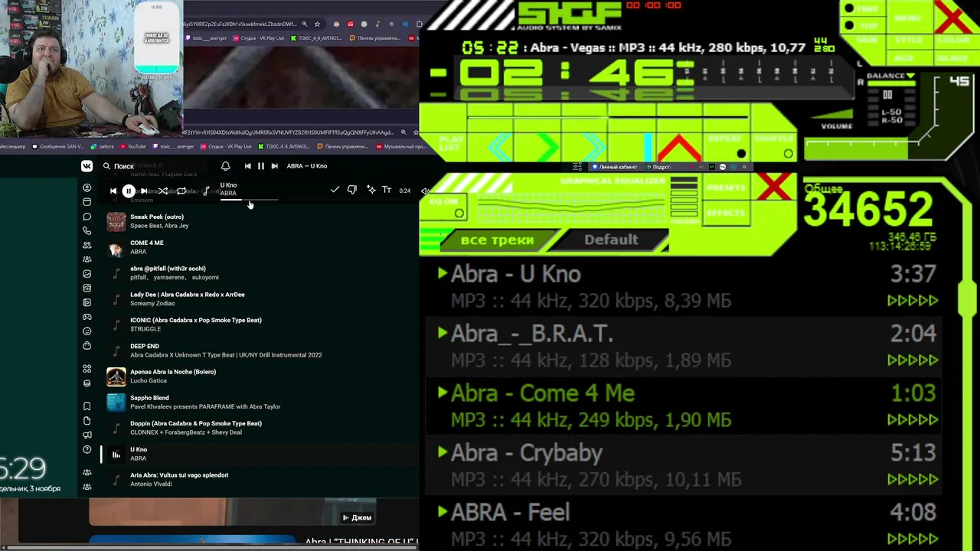The image size is (980, 551).
Task: Open calls icon in VK sidebar
Action: click(x=87, y=230)
